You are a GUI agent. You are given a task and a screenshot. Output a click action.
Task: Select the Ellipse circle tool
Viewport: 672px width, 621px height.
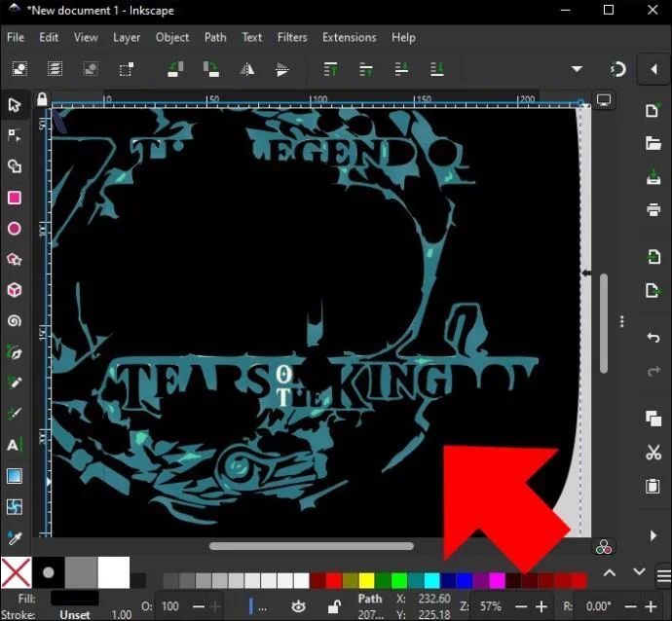(x=15, y=229)
